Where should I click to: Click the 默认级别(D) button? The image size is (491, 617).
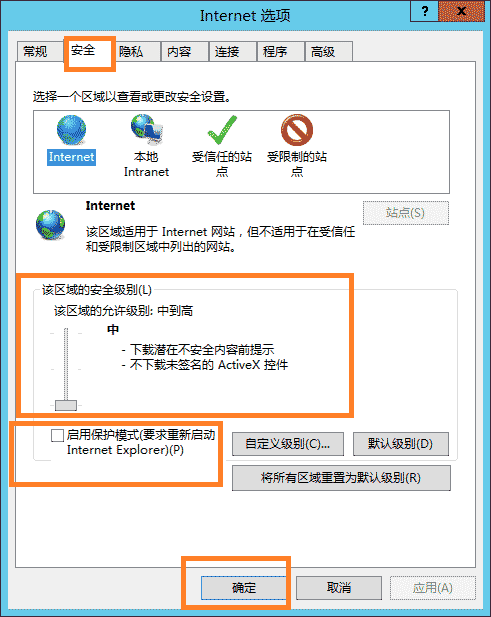[401, 444]
